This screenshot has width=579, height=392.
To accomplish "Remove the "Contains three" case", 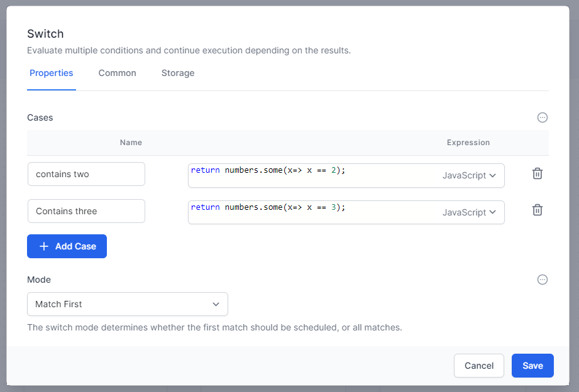I will (x=538, y=210).
